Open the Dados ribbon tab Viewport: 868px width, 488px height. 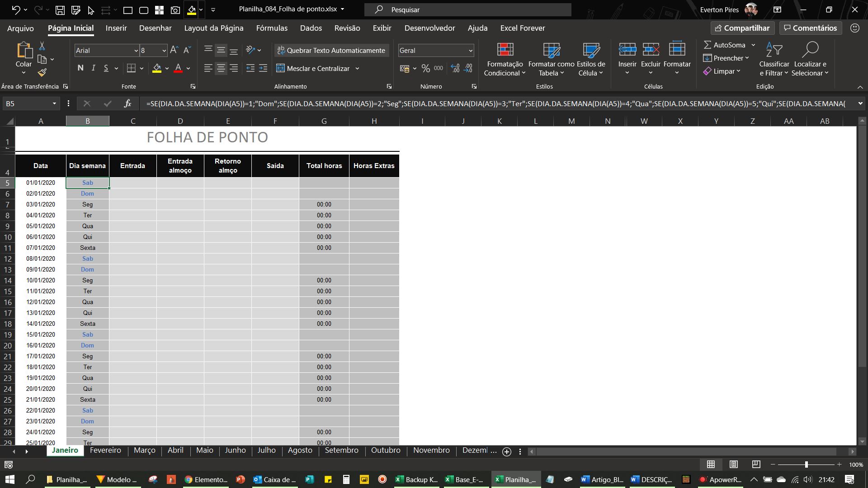pyautogui.click(x=311, y=28)
